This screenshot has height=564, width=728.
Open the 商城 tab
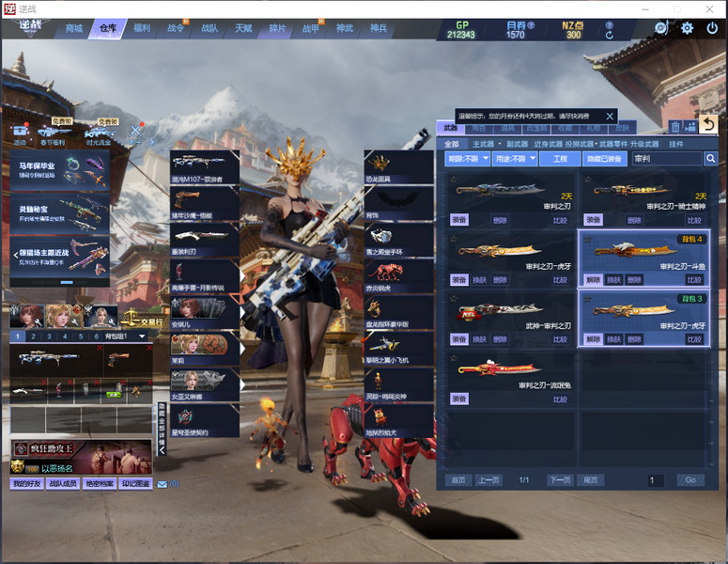74,28
